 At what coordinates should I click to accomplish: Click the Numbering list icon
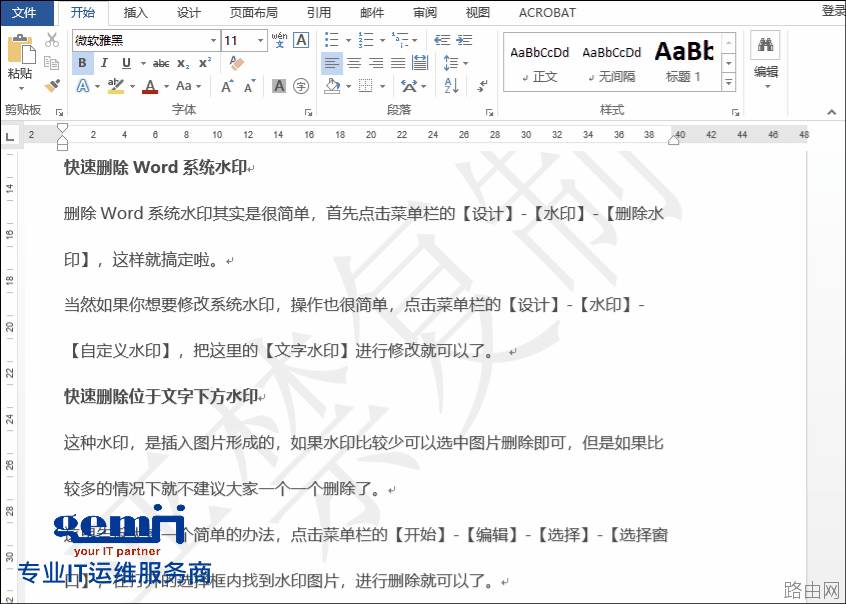pos(366,40)
